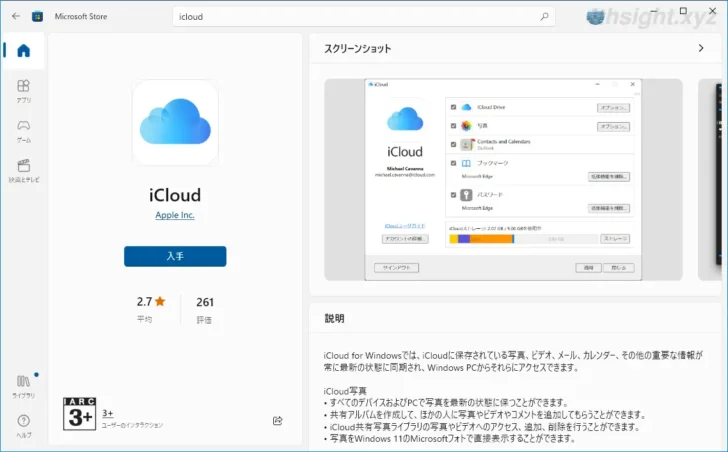Click the Microsoft Store title text
The width and height of the screenshot is (728, 452).
(81, 16)
